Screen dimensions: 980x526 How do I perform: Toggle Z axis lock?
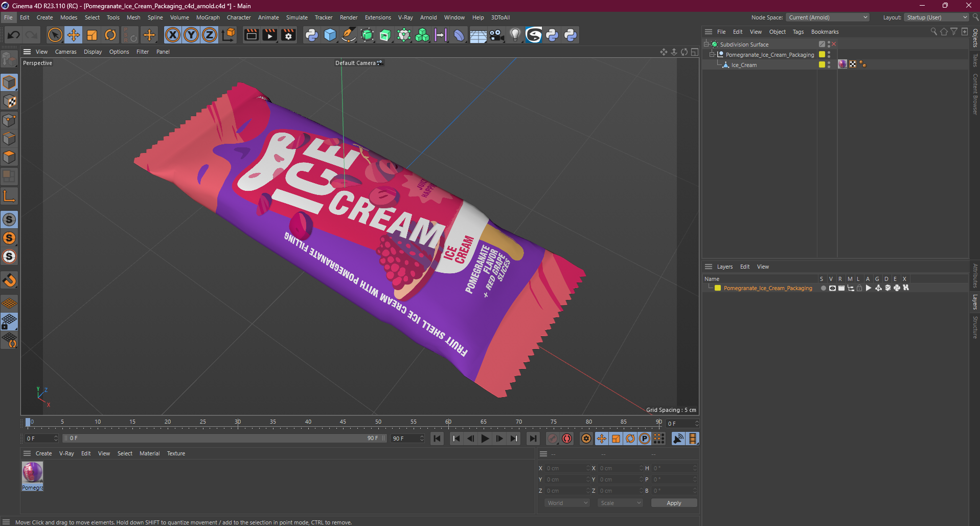[210, 35]
